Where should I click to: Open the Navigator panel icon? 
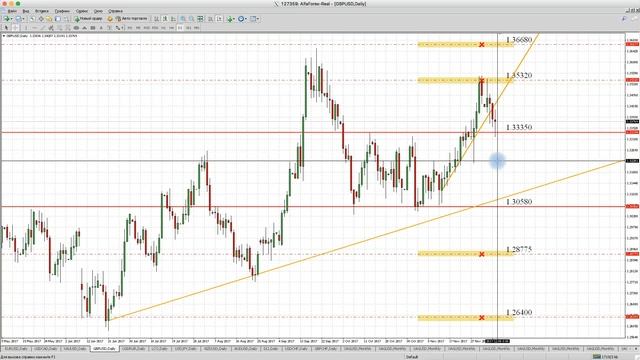click(x=49, y=19)
